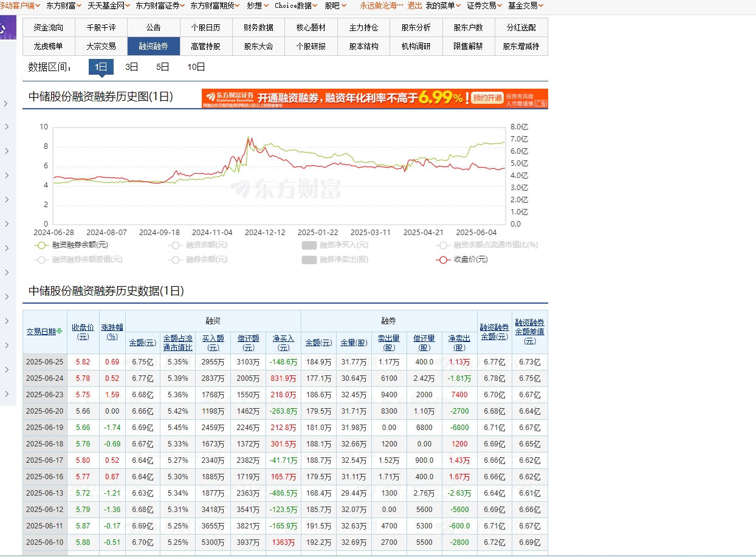
Task: Sort table by 涨跌幅(%) column
Action: pyautogui.click(x=112, y=332)
